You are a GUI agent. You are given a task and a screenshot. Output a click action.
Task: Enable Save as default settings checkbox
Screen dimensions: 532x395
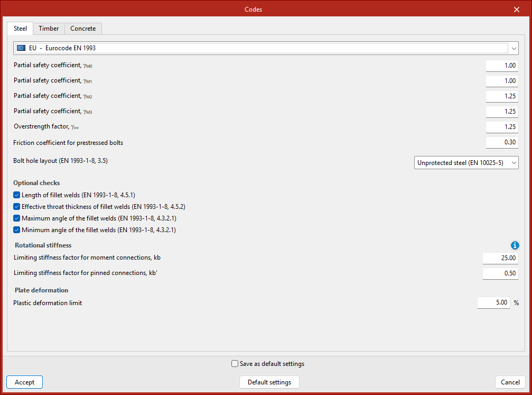point(235,364)
